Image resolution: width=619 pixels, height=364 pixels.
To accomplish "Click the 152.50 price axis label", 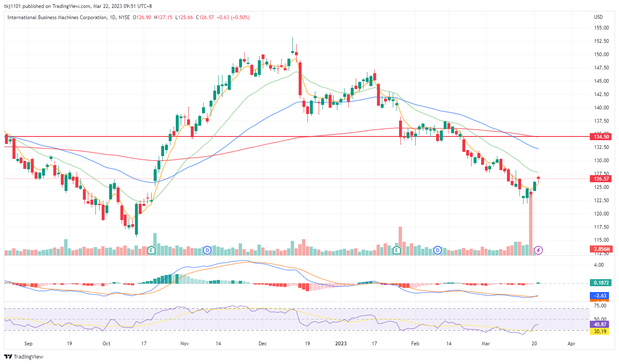I will 601,41.
